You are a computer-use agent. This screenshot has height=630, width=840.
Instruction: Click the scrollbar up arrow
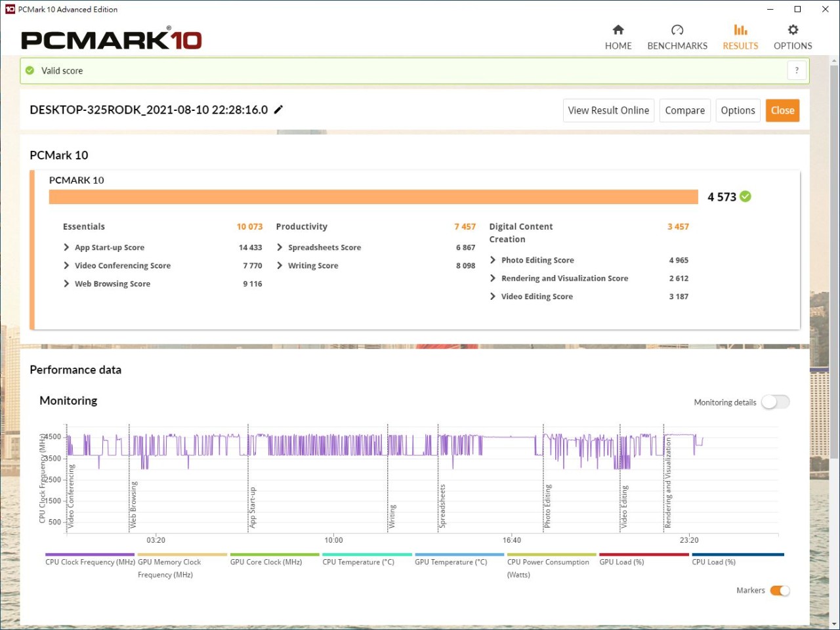834,61
